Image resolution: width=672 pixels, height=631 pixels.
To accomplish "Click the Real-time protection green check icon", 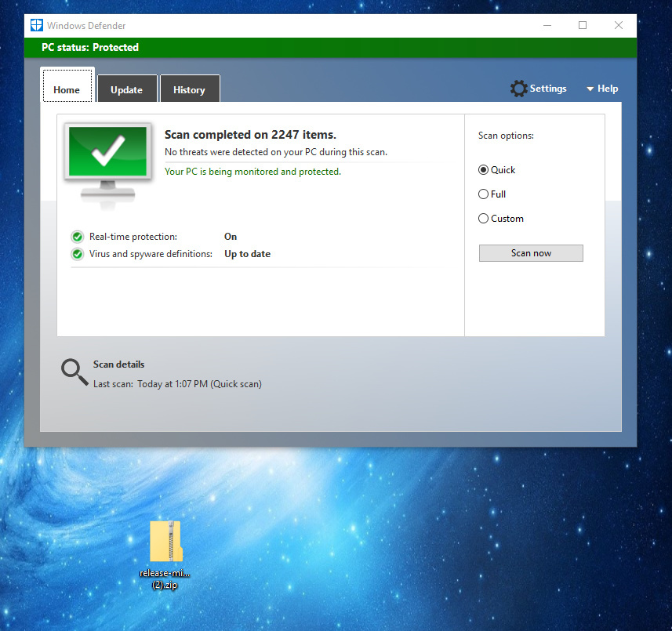I will point(77,237).
